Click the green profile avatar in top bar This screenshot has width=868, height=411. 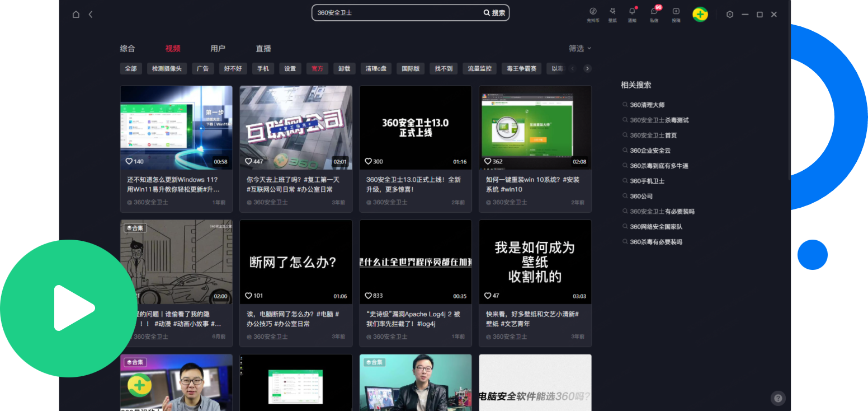point(700,15)
